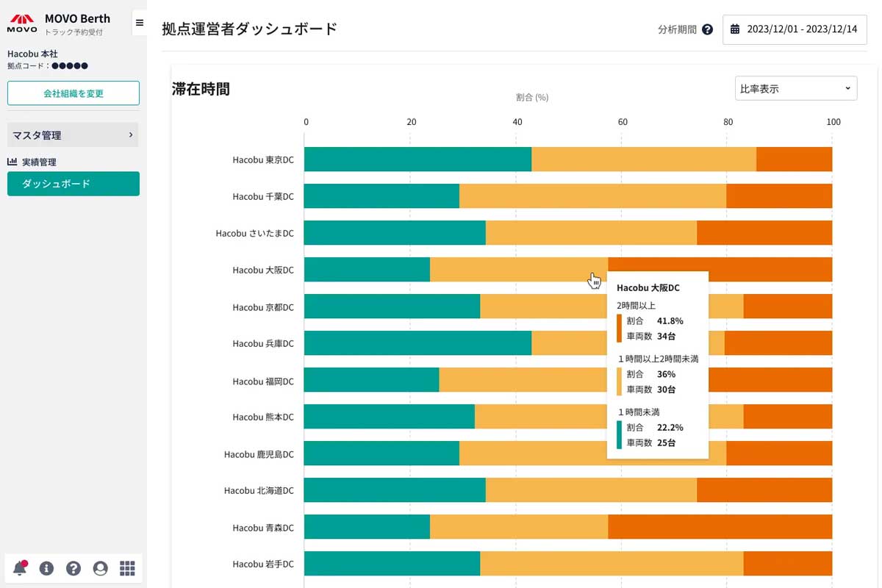
Task: Expand the マスタ管理 menu
Action: [73, 135]
